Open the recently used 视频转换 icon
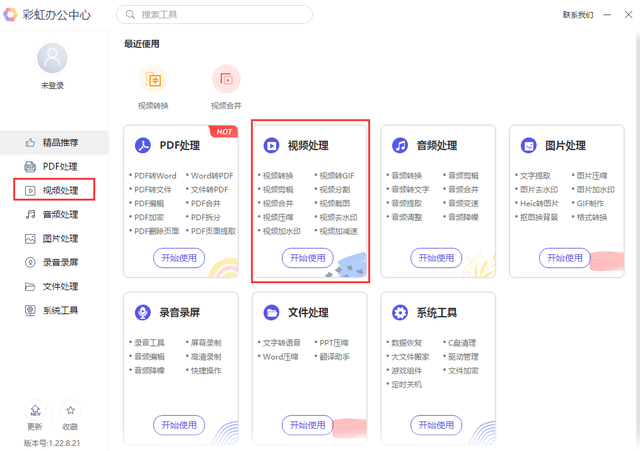The width and height of the screenshot is (640, 451). (x=153, y=79)
